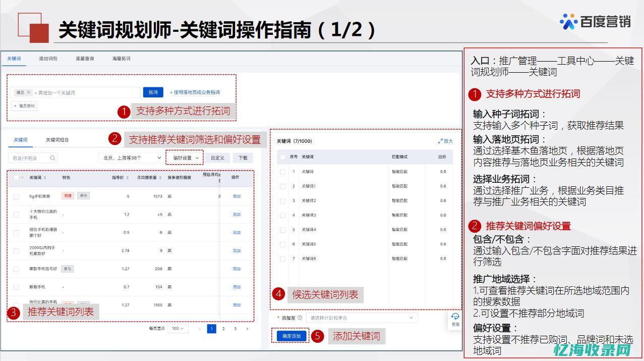644x361 pixels.
Task: Switch to the 关键词组合 tab
Action: point(57,140)
